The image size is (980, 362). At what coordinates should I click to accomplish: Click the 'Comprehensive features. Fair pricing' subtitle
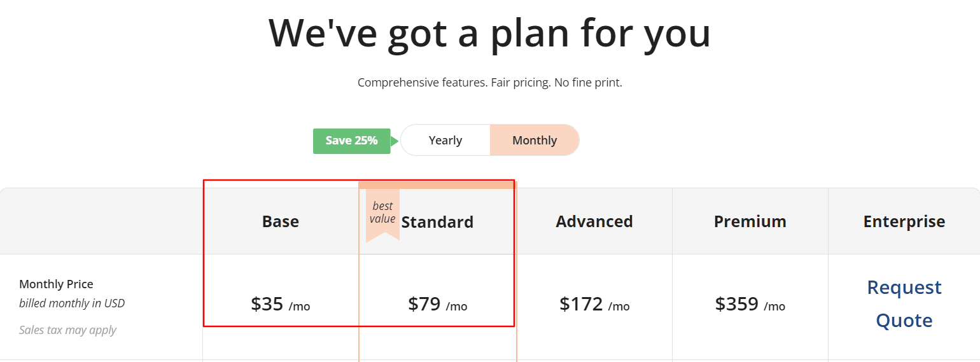coord(489,83)
